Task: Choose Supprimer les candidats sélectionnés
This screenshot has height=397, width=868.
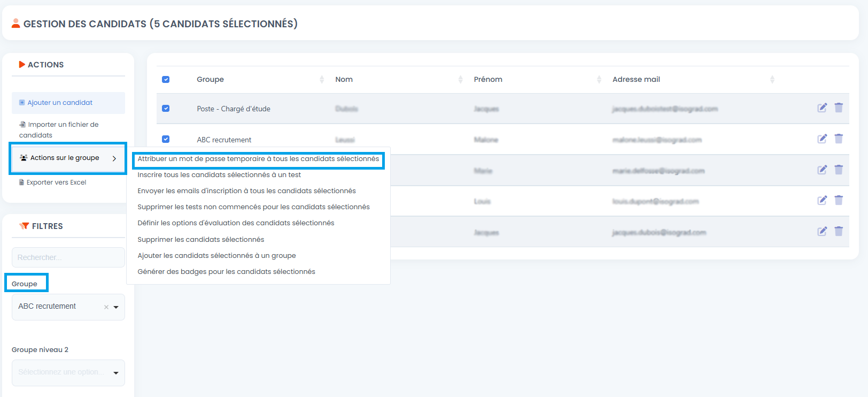Action: [201, 240]
